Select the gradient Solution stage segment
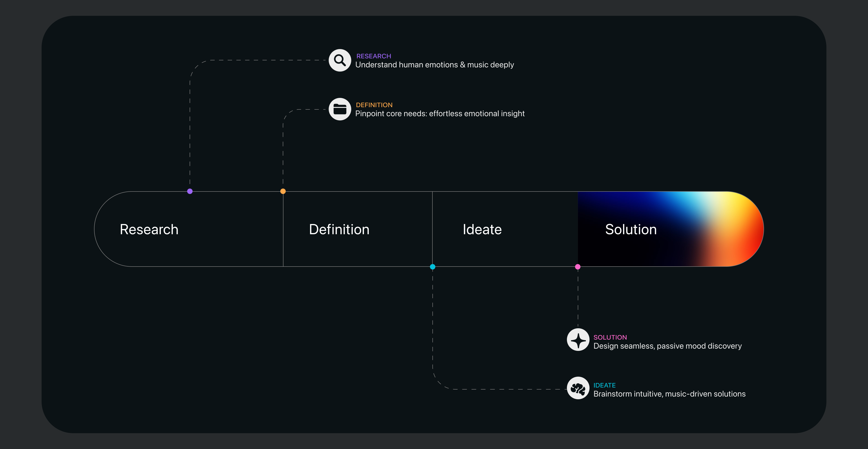The image size is (868, 449). click(631, 229)
